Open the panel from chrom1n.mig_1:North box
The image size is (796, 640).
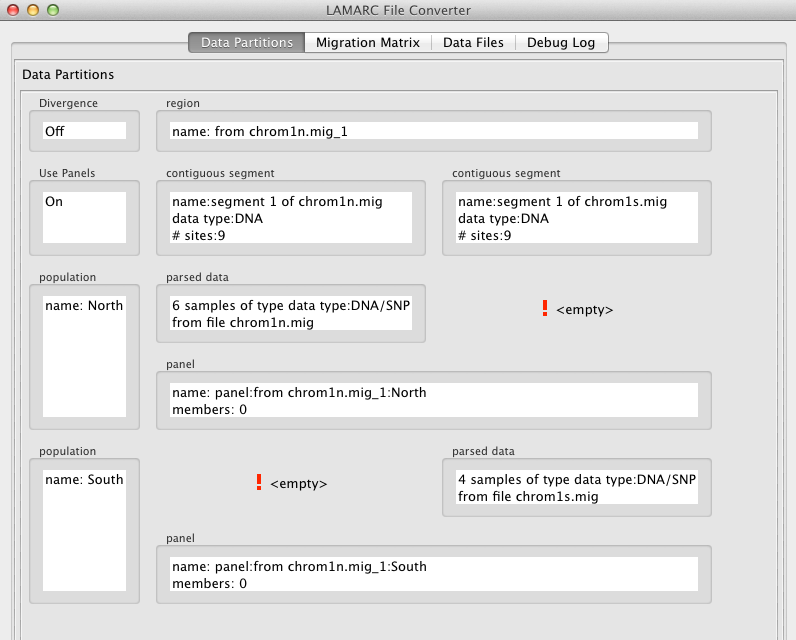click(434, 400)
